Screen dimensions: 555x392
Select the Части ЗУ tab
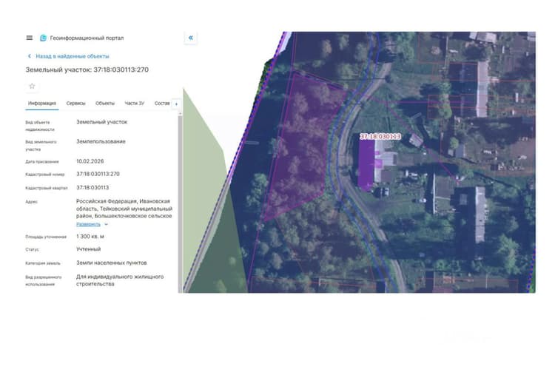point(135,104)
